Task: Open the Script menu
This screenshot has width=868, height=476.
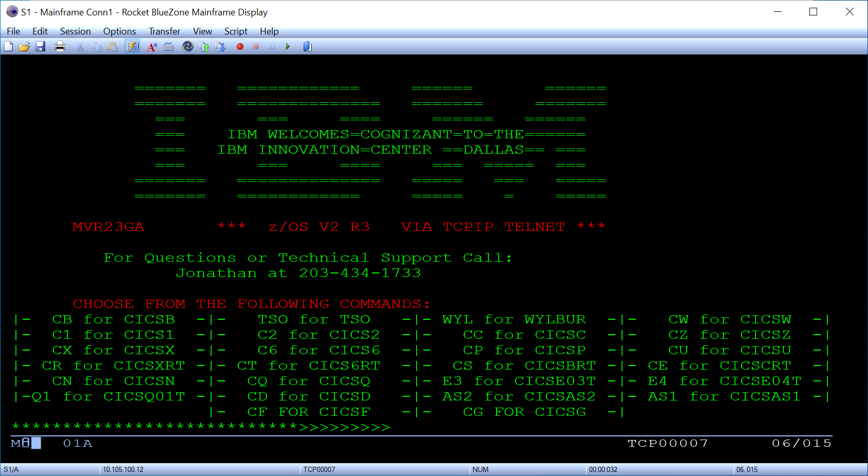Action: (236, 31)
